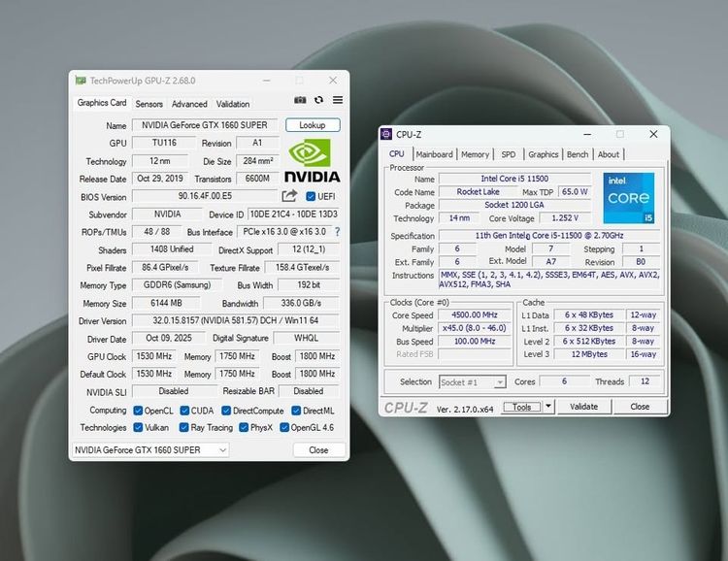This screenshot has width=728, height=561.
Task: Click the Driver Version field
Action: (236, 320)
